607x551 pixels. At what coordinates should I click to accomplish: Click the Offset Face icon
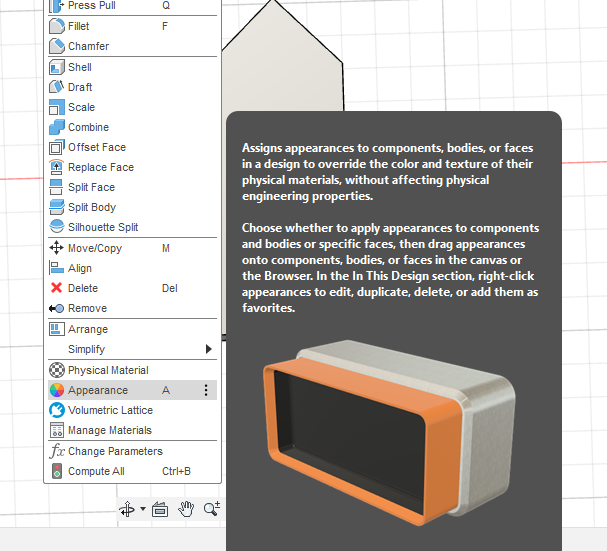pos(57,147)
